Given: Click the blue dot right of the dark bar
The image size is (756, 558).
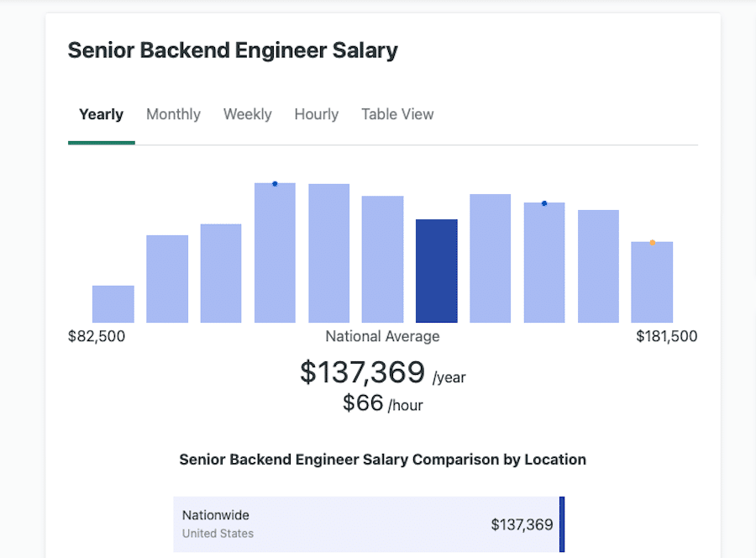Looking at the screenshot, I should (x=544, y=203).
